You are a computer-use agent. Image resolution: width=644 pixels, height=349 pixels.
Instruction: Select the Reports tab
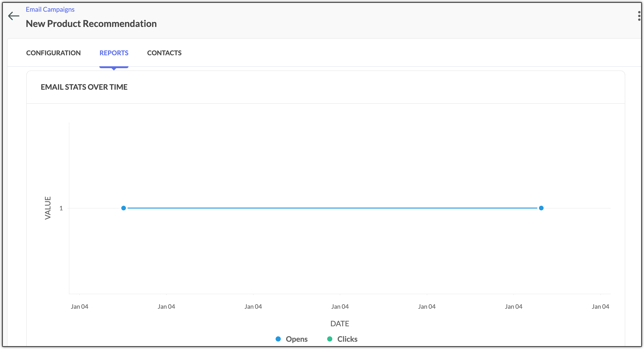(114, 53)
